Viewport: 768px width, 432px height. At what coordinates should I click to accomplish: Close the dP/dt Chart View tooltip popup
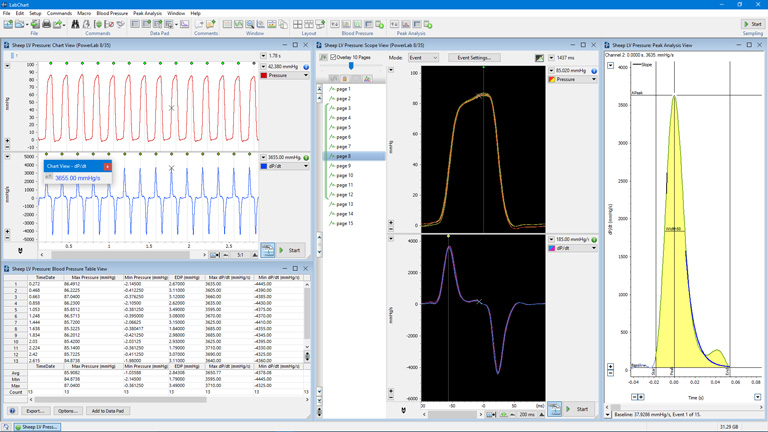(108, 167)
